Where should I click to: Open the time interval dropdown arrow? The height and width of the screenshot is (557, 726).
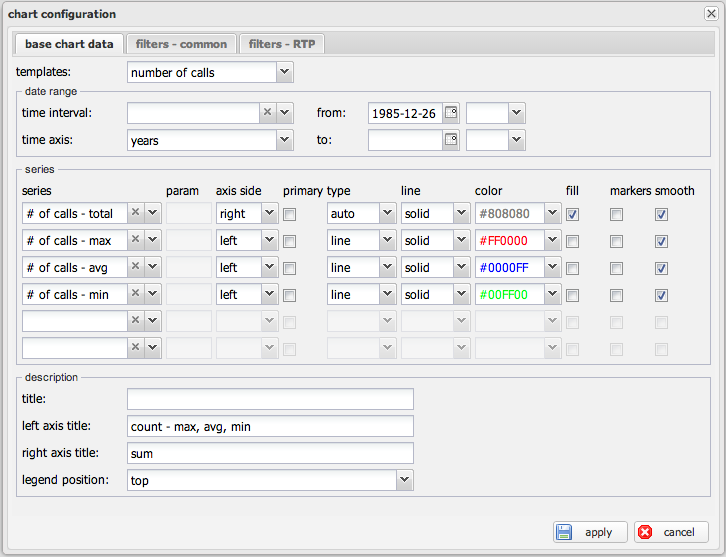point(285,113)
